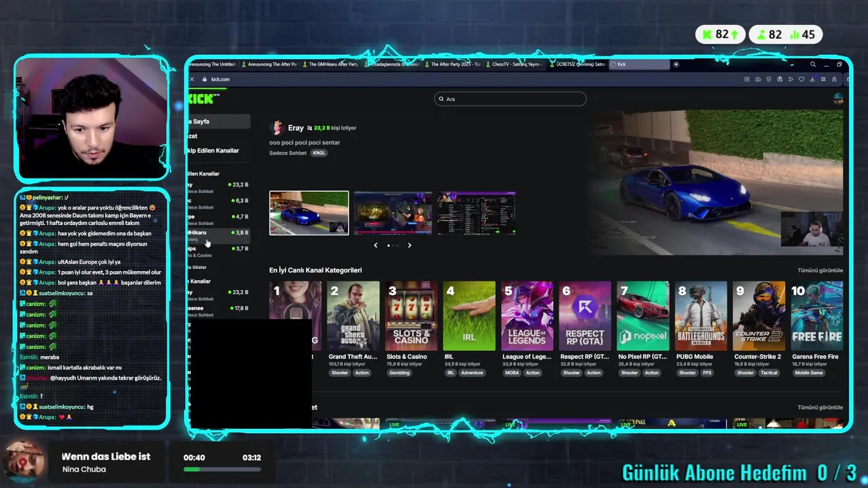Open the IRL category card image
868x488 pixels.
[x=469, y=316]
